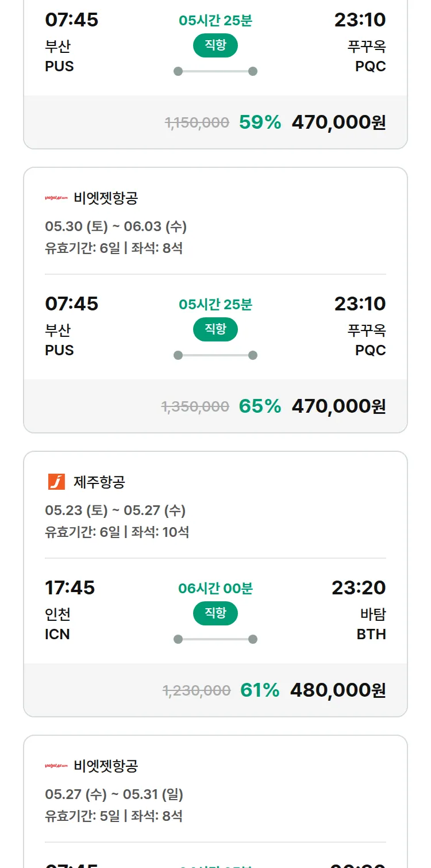The height and width of the screenshot is (868, 431).
Task: Click the 17:45 Incheon ICN departure
Action: point(70,610)
